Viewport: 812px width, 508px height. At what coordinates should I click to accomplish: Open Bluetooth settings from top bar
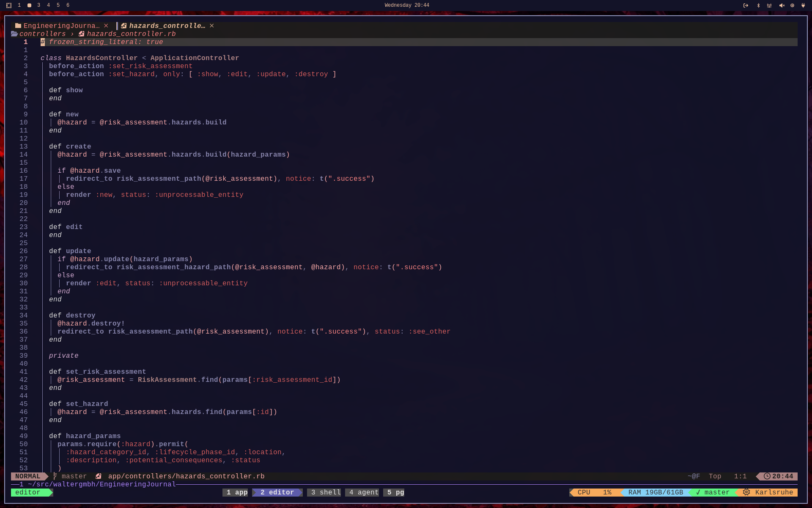758,6
